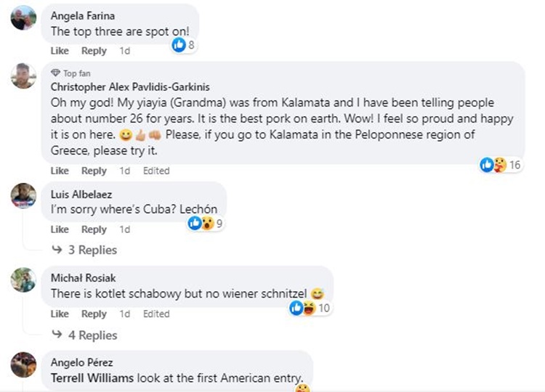Click the Top fan badge icon
This screenshot has height=392, width=545.
click(x=55, y=73)
